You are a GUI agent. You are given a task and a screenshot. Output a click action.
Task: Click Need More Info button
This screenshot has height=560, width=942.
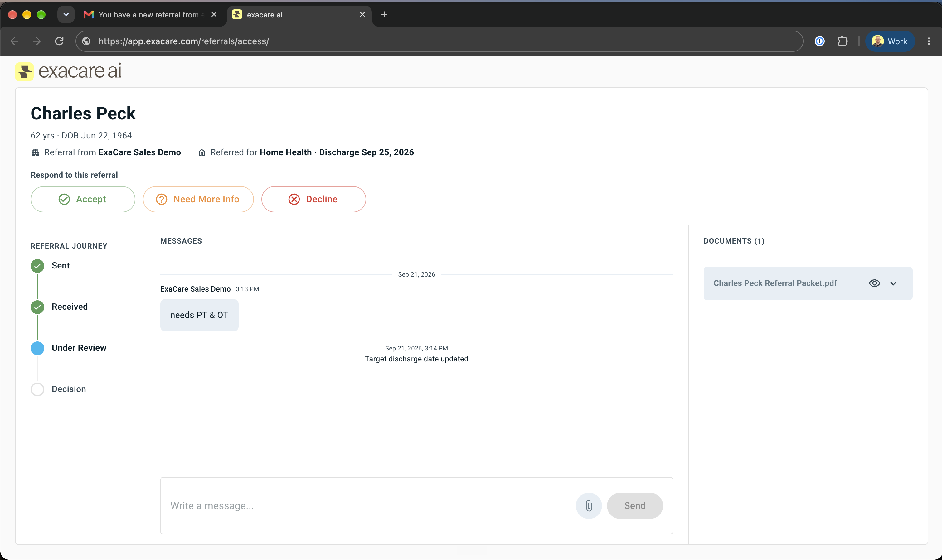[x=198, y=199]
